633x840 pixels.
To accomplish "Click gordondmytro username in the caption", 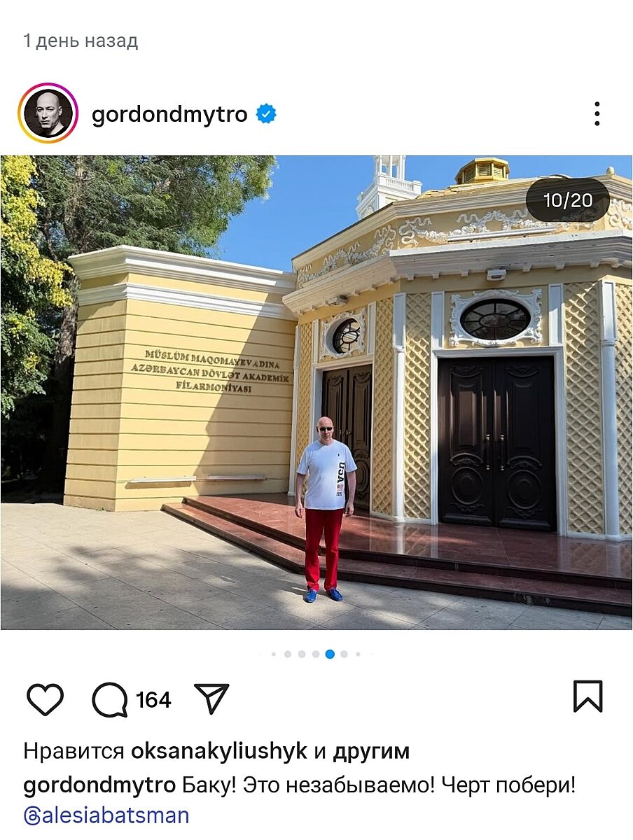I will click(99, 785).
